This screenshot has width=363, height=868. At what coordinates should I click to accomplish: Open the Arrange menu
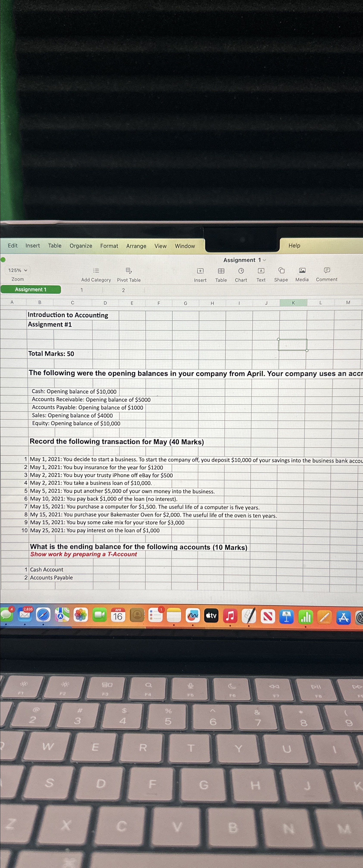pos(136,246)
